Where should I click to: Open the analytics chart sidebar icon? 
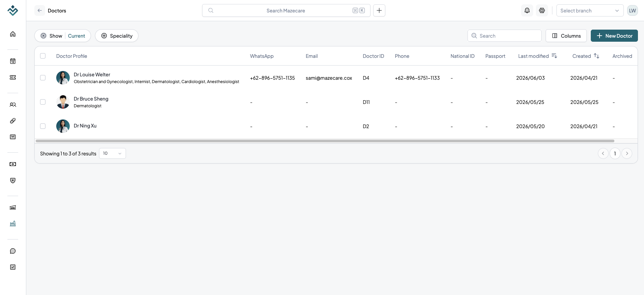[13, 224]
